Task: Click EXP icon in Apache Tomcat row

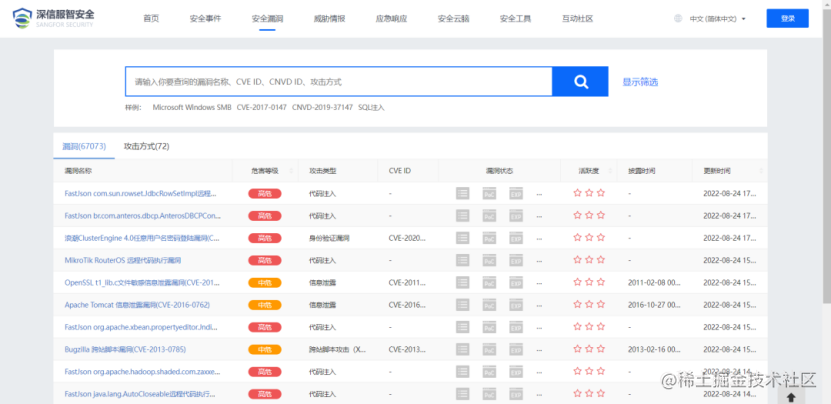Action: 516,305
